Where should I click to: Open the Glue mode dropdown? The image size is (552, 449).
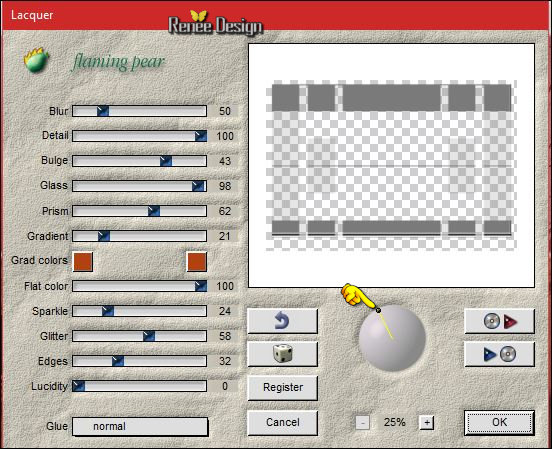tap(140, 426)
